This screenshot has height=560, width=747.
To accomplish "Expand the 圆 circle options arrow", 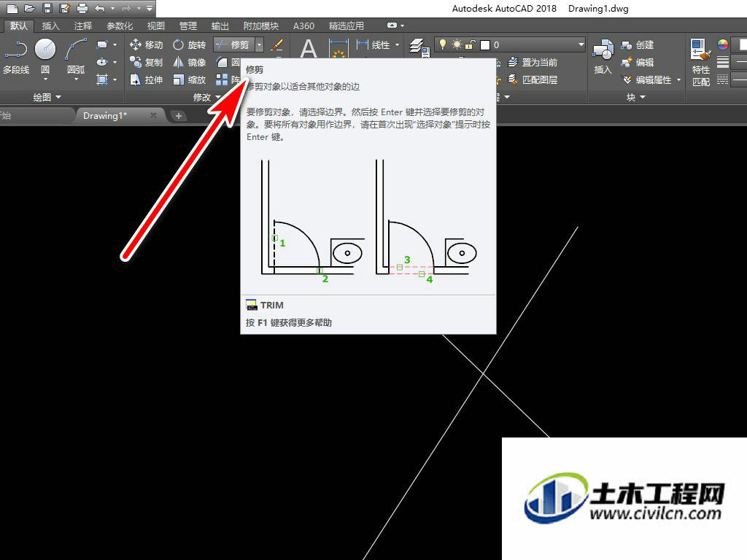I will [x=45, y=79].
